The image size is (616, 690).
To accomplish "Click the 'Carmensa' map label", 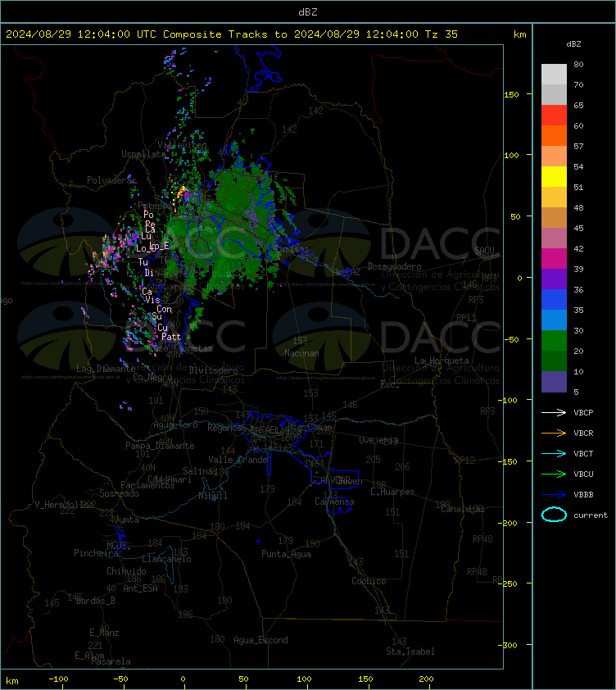I will (334, 502).
